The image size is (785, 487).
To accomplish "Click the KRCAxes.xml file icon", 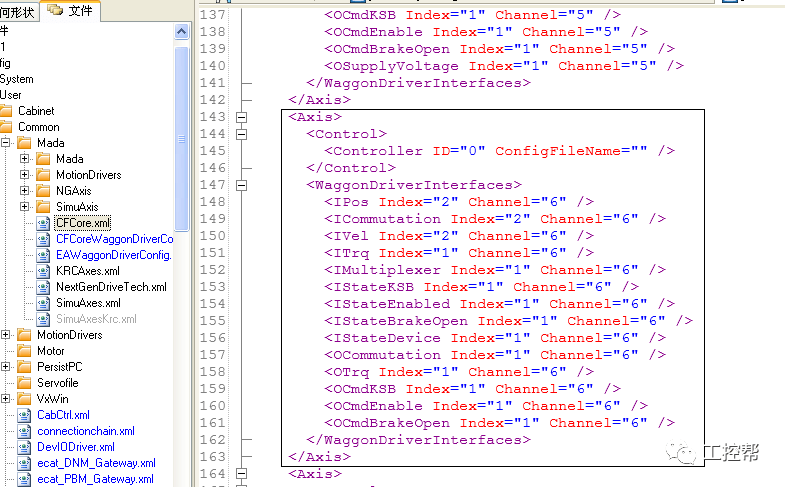I will pos(43,271).
